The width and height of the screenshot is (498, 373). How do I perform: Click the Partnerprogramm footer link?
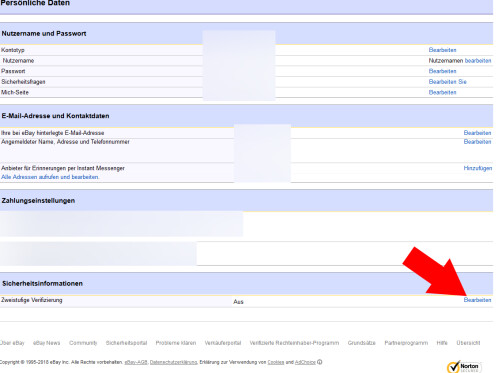click(406, 343)
